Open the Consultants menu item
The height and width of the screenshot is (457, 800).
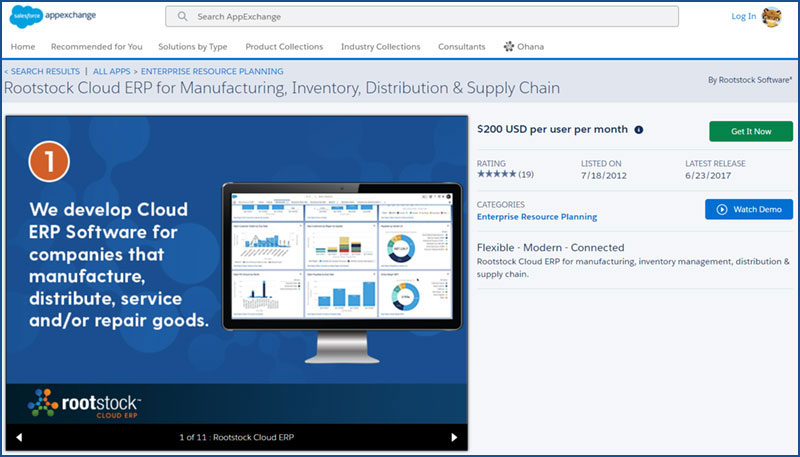click(x=462, y=46)
